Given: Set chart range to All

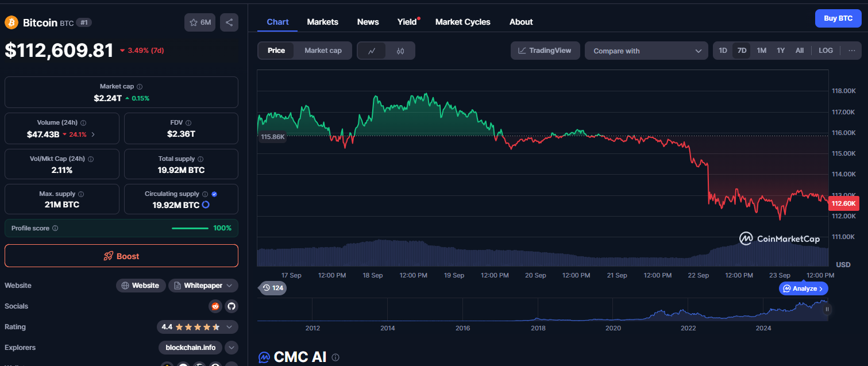Looking at the screenshot, I should [x=800, y=51].
